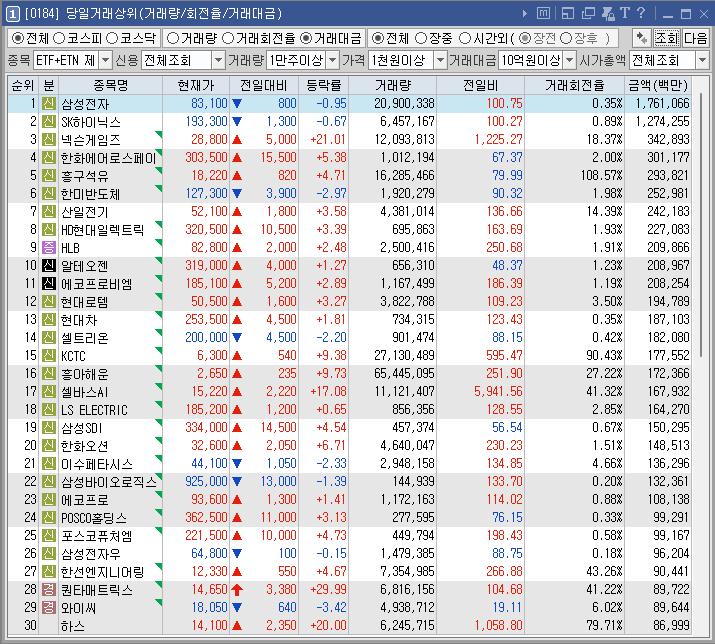This screenshot has height=644, width=715.
Task: Select the row for 한미반도체
Action: point(349,193)
